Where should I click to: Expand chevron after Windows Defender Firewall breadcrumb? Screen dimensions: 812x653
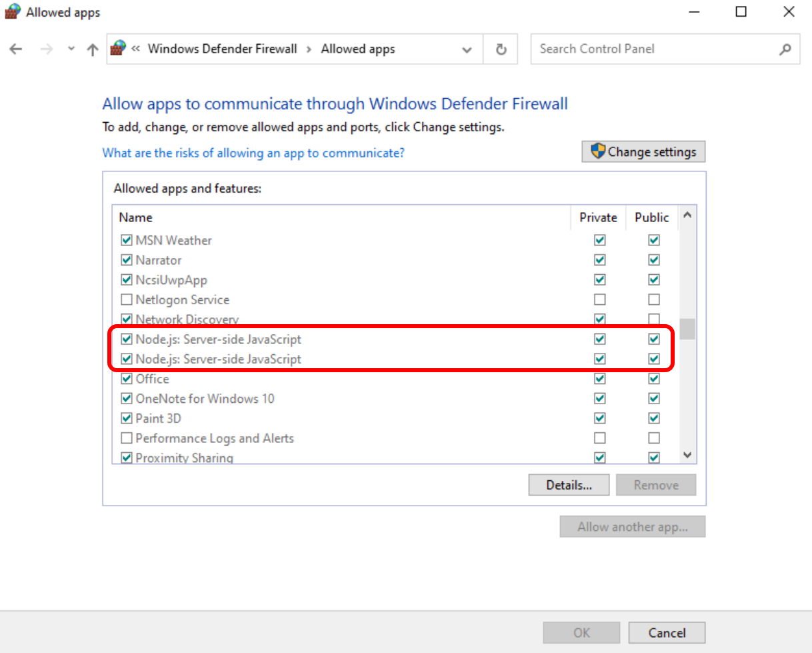pos(309,49)
